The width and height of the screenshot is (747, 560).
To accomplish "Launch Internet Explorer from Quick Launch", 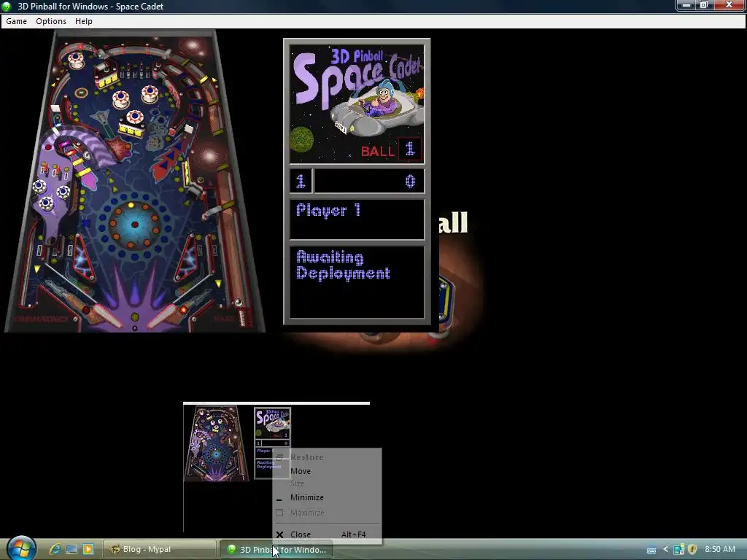I will pos(54,549).
